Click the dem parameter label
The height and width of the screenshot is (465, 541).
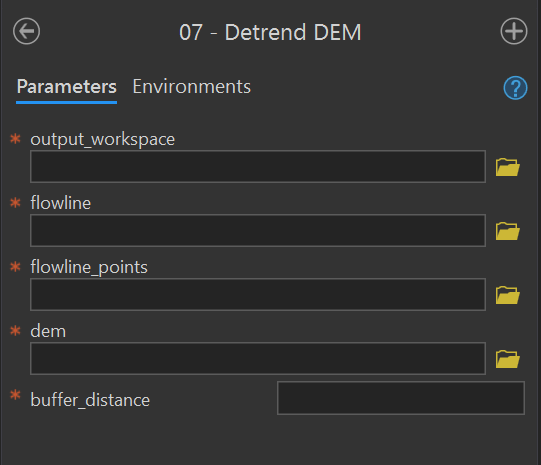(x=48, y=331)
